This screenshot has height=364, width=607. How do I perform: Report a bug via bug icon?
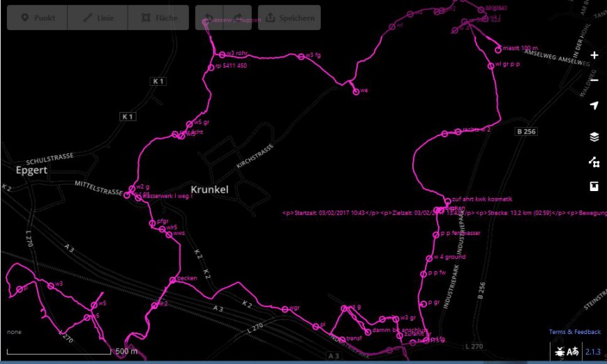coord(560,351)
